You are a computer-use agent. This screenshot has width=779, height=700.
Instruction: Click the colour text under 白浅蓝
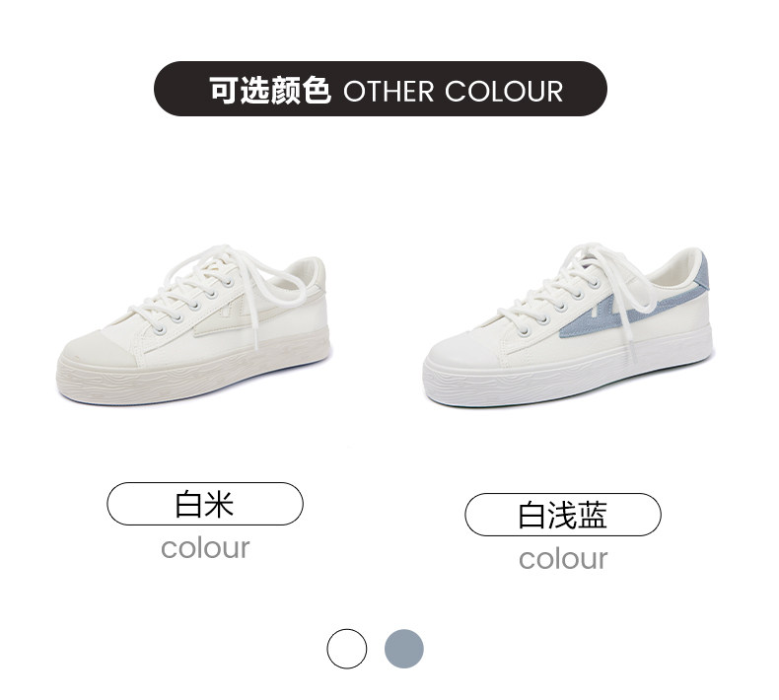pyautogui.click(x=563, y=559)
